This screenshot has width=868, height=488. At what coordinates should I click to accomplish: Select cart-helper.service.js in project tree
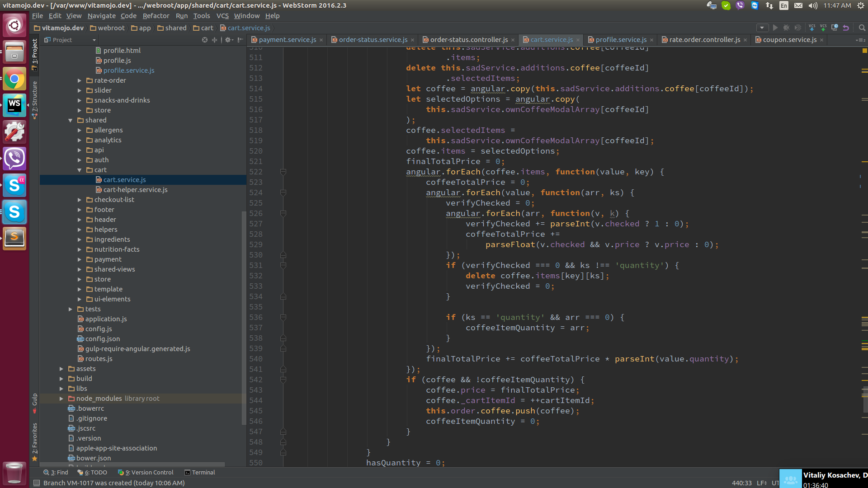[135, 190]
